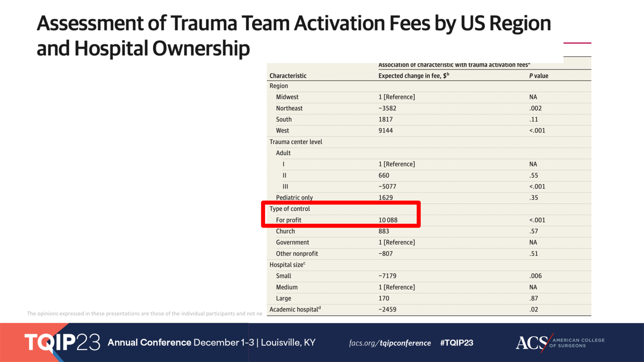Click the opinions disclaimer text

point(144,314)
